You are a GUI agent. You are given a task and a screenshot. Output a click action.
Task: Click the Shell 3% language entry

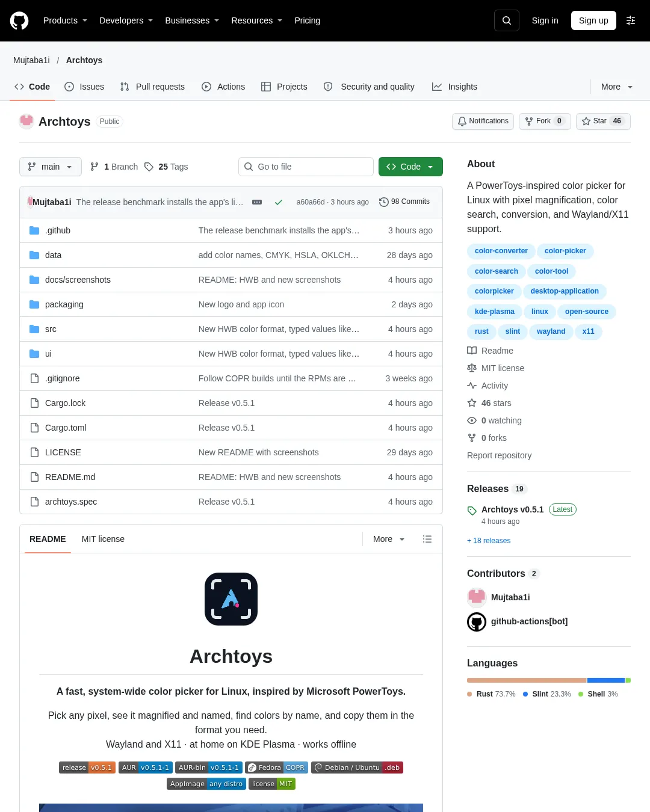(x=598, y=694)
